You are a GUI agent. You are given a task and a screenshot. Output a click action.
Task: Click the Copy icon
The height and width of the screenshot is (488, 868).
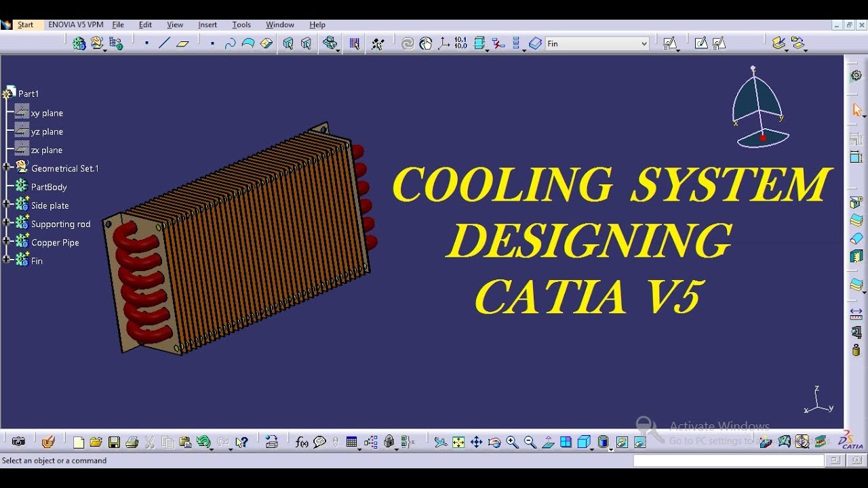(167, 443)
